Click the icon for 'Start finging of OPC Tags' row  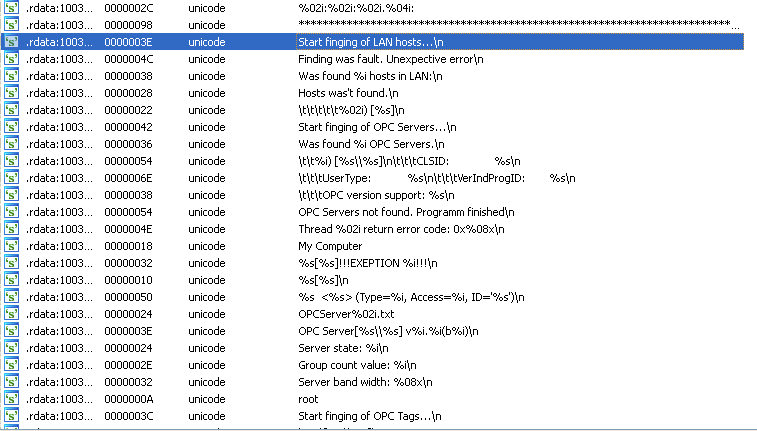[11, 416]
